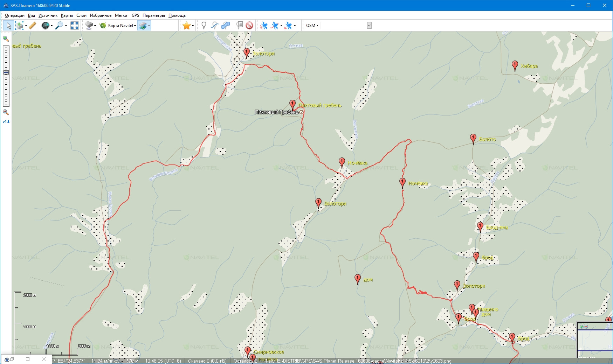Zoom in with the plus magnifier

click(x=6, y=39)
